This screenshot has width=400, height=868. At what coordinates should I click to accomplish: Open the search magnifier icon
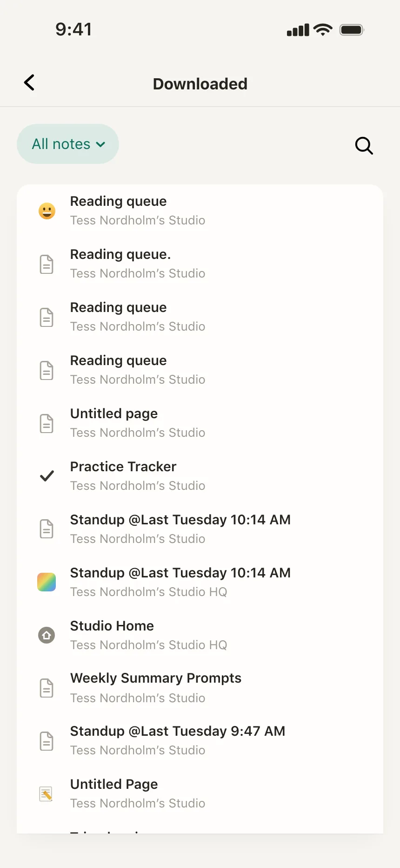(x=364, y=145)
